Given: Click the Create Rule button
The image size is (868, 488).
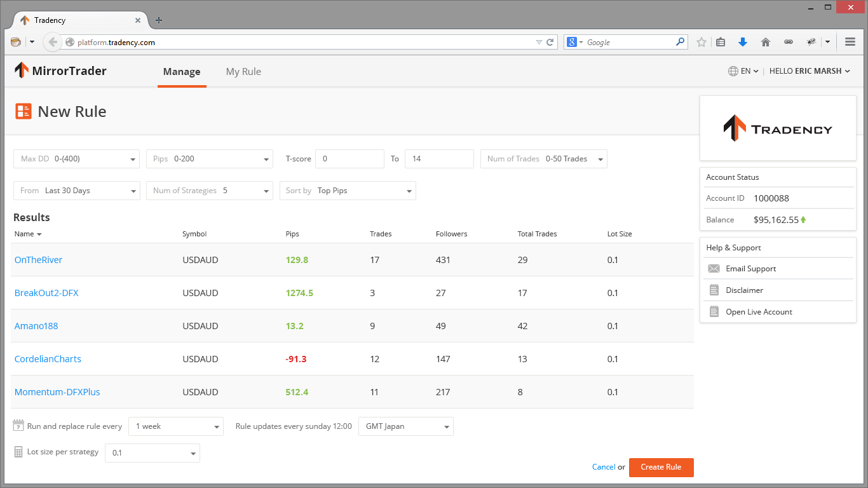Looking at the screenshot, I should click(661, 467).
